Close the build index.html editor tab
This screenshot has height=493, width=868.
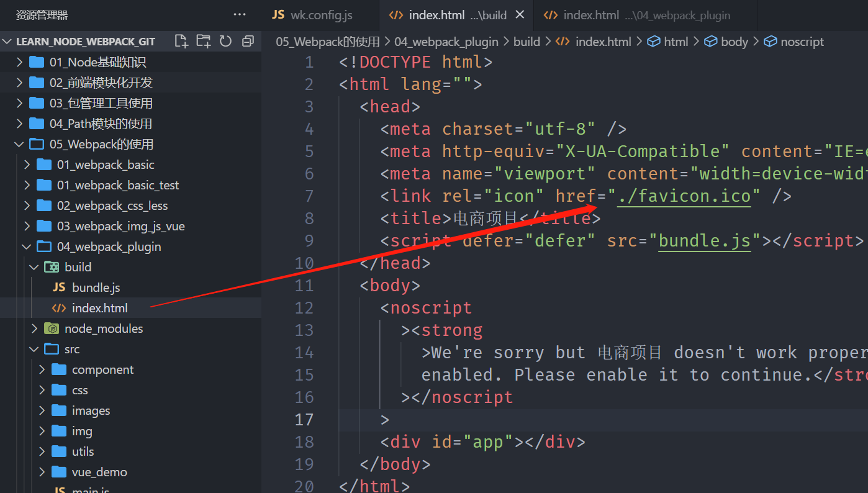[520, 15]
